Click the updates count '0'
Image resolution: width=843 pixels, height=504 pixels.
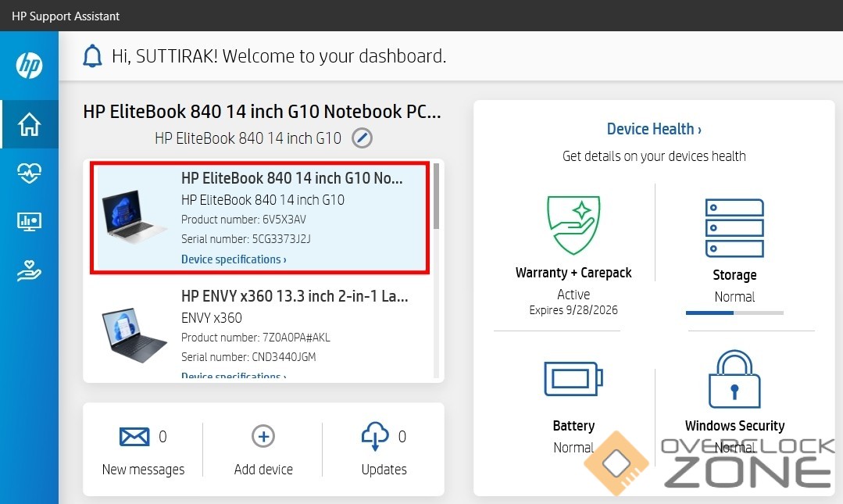402,436
